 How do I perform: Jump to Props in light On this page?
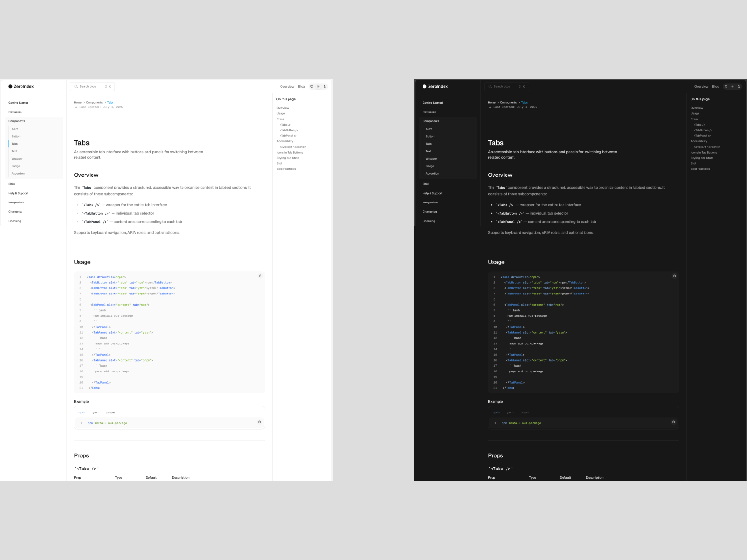tap(280, 119)
